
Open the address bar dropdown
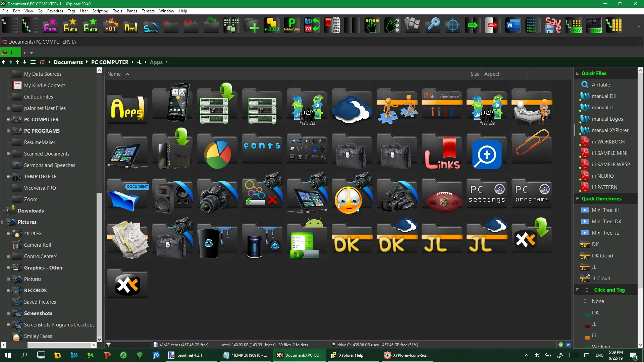640,42
